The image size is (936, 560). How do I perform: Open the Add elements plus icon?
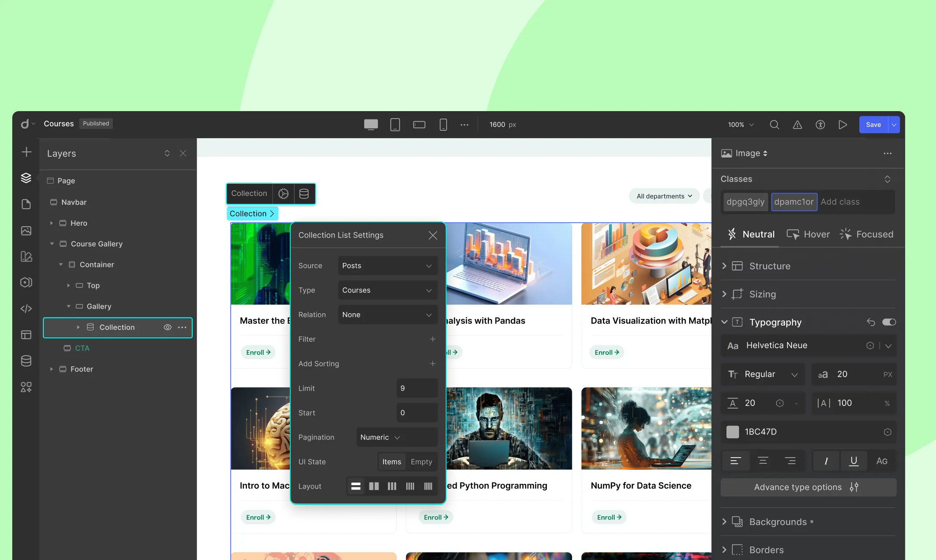point(26,152)
